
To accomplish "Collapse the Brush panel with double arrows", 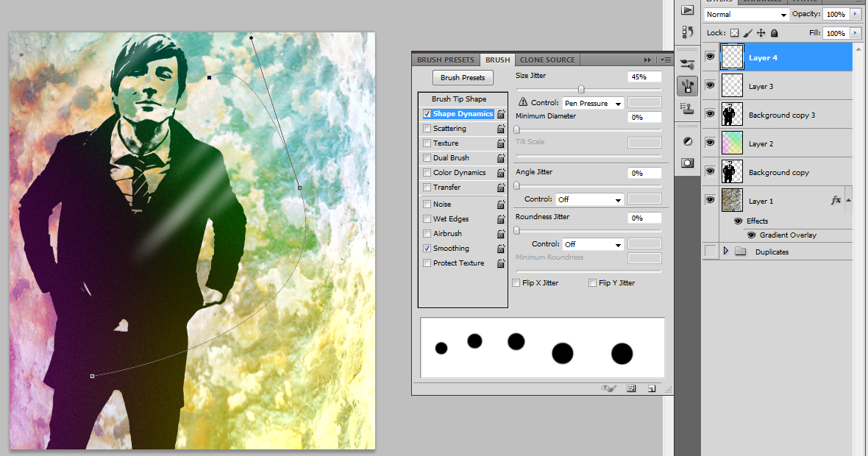I will 647,60.
